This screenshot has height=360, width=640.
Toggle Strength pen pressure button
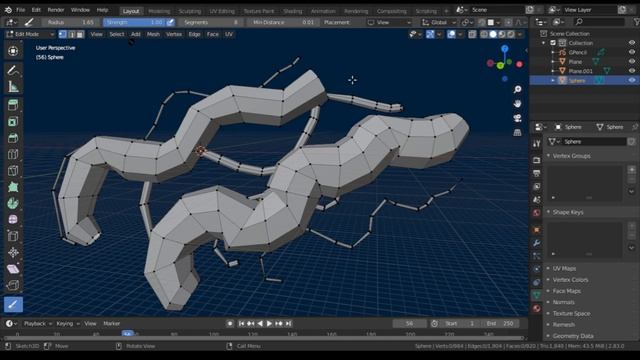click(x=171, y=22)
